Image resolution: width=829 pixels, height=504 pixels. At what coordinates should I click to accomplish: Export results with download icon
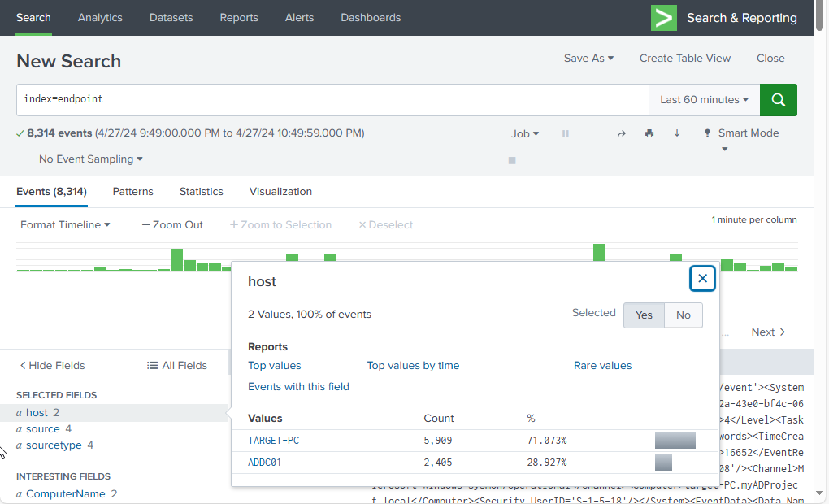(677, 133)
